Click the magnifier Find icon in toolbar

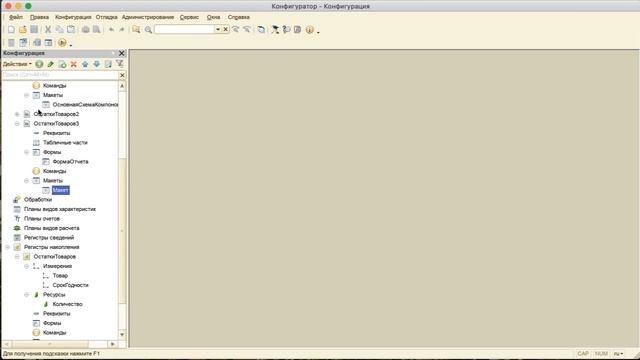[x=148, y=29]
